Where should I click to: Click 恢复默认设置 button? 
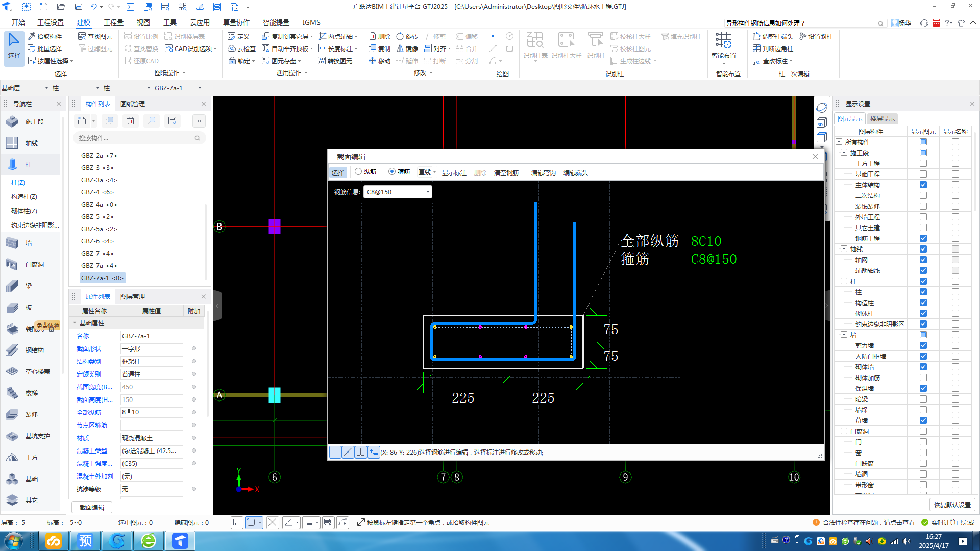952,505
